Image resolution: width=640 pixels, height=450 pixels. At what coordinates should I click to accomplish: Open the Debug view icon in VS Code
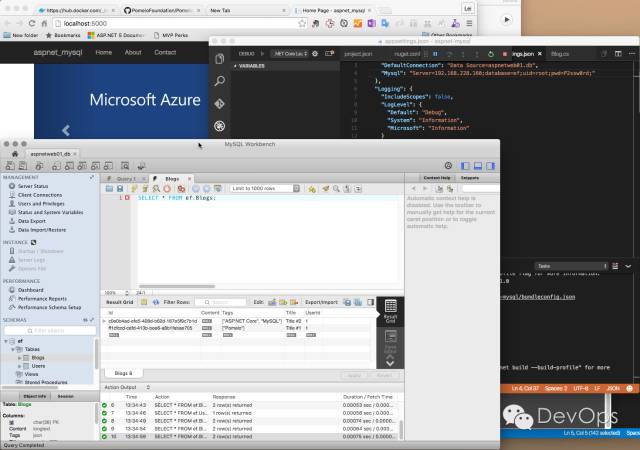click(x=220, y=126)
